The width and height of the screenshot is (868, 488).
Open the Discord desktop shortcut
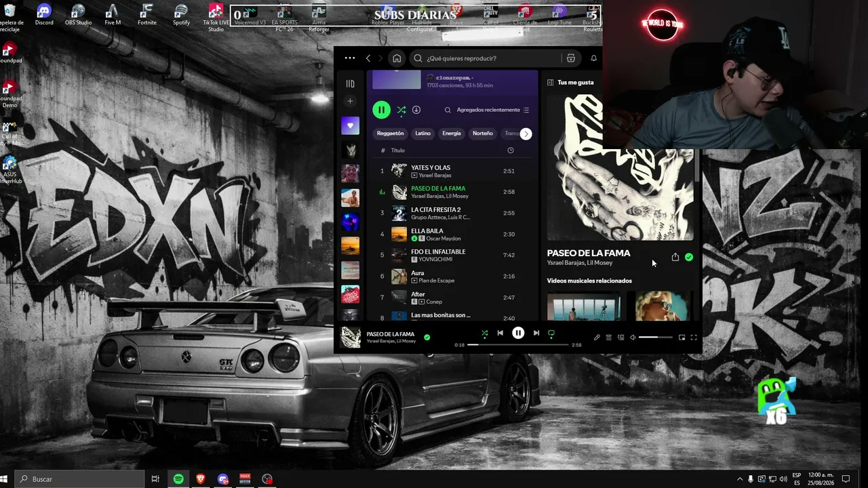click(x=44, y=14)
